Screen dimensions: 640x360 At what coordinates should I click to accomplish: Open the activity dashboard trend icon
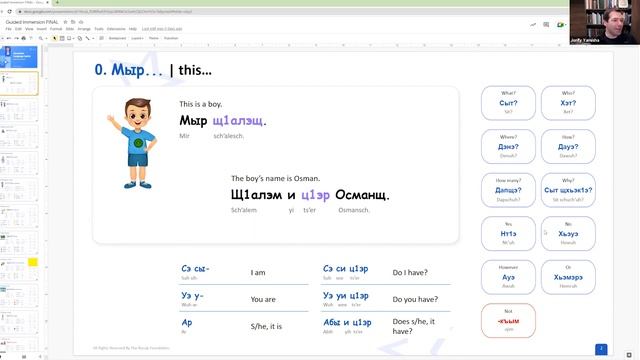tap(533, 25)
